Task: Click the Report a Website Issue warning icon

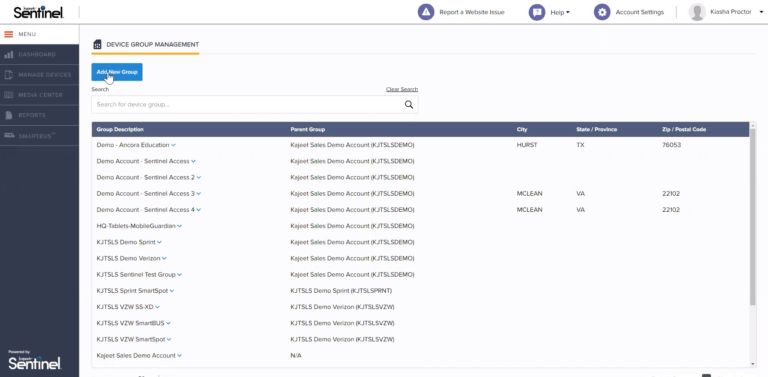Action: click(426, 12)
